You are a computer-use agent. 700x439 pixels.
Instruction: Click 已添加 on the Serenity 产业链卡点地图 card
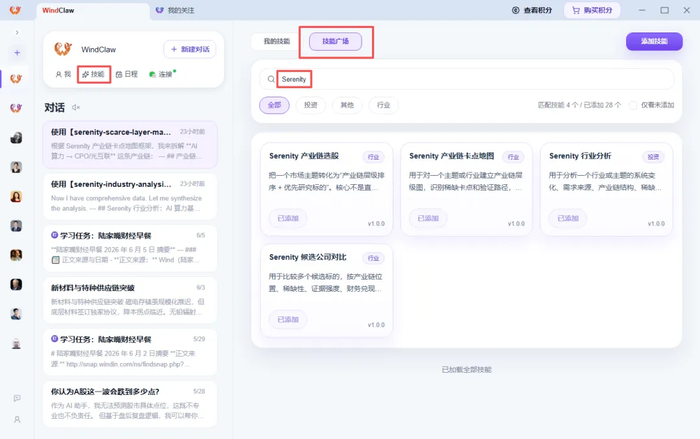click(x=428, y=218)
